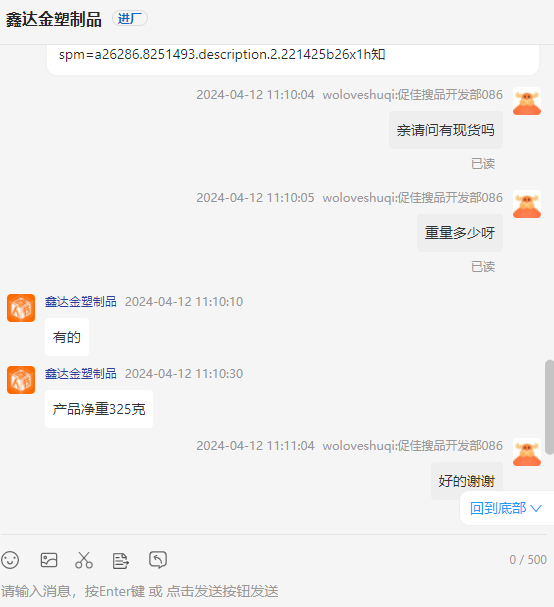Image resolution: width=554 pixels, height=607 pixels.
Task: Click the send image icon
Action: tap(49, 560)
